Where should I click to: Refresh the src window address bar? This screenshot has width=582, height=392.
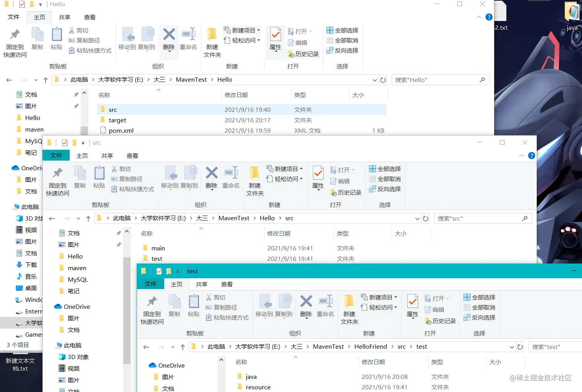click(x=426, y=218)
